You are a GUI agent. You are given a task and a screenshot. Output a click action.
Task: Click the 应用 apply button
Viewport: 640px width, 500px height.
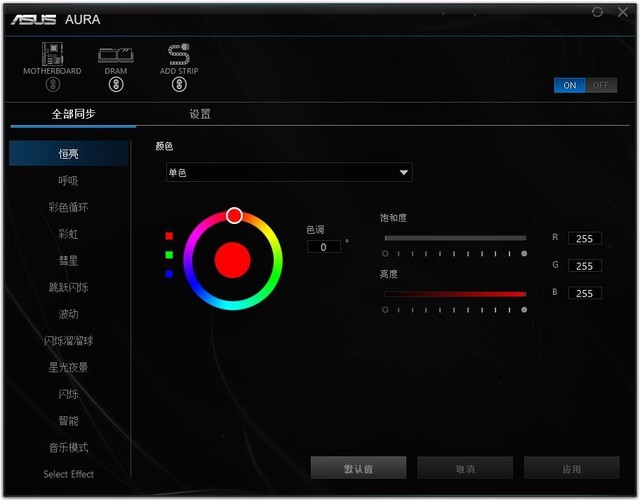click(x=571, y=468)
